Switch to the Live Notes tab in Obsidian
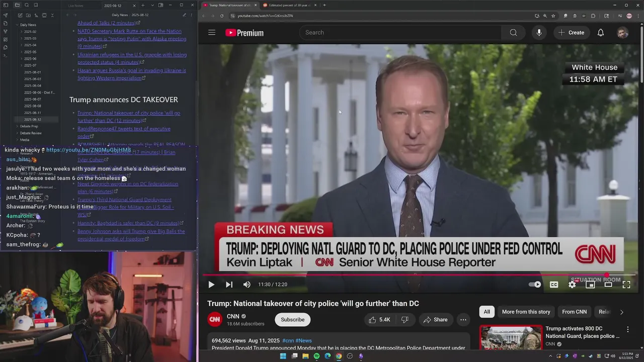Image resolution: width=644 pixels, height=362 pixels. [75, 6]
